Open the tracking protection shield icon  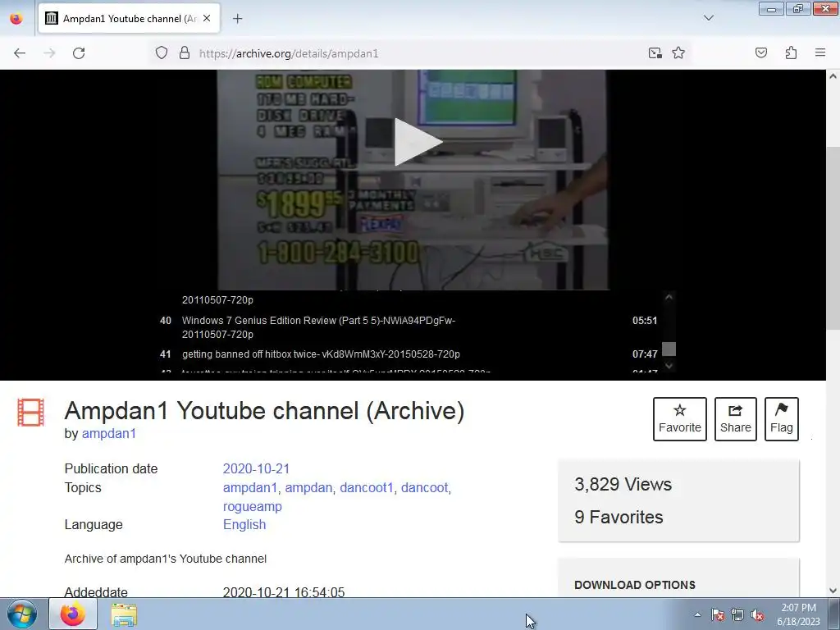pyautogui.click(x=162, y=53)
